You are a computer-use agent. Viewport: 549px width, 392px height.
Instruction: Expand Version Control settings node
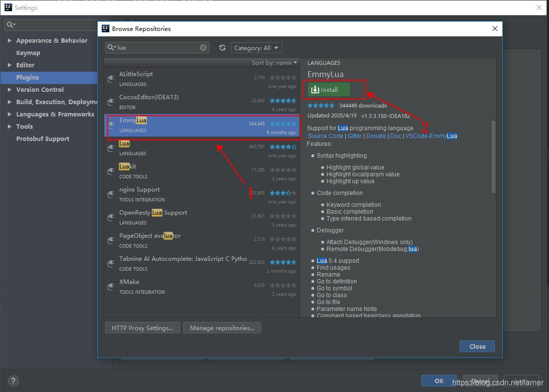pyautogui.click(x=9, y=90)
